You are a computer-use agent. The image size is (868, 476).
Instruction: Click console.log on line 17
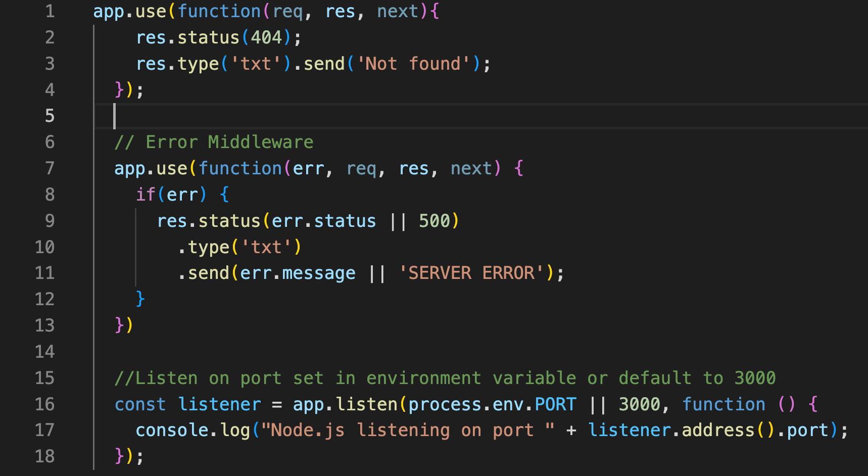tap(193, 430)
